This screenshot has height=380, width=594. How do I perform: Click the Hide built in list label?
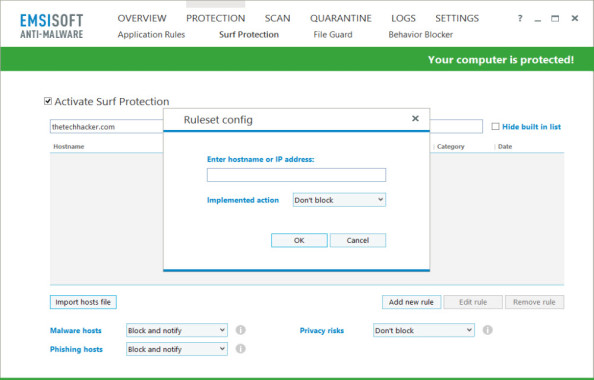tap(531, 127)
